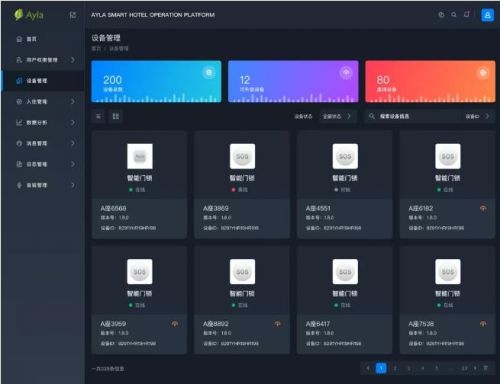This screenshot has height=384, width=500.
Task: Click the next page arrow in pagination
Action: [475, 368]
